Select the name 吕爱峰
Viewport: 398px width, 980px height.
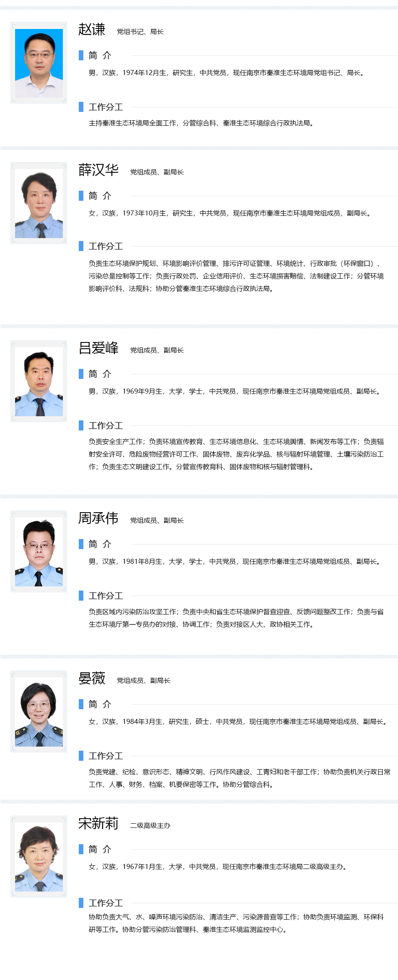[x=98, y=348]
